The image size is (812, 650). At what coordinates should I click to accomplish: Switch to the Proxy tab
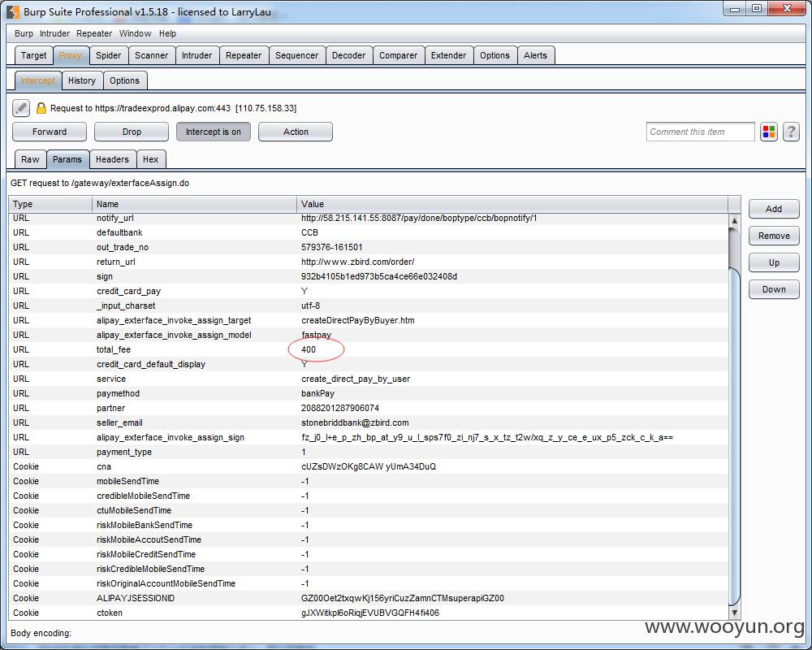[71, 55]
